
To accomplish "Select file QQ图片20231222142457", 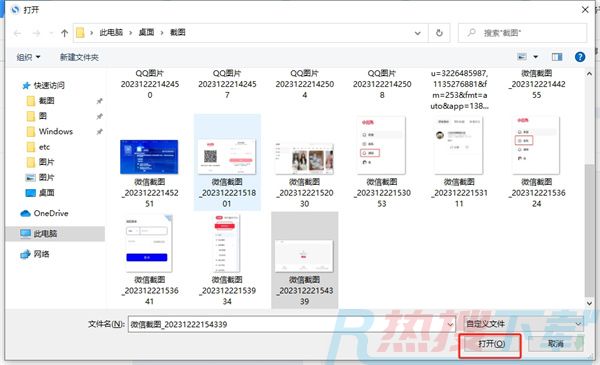I will (x=227, y=84).
